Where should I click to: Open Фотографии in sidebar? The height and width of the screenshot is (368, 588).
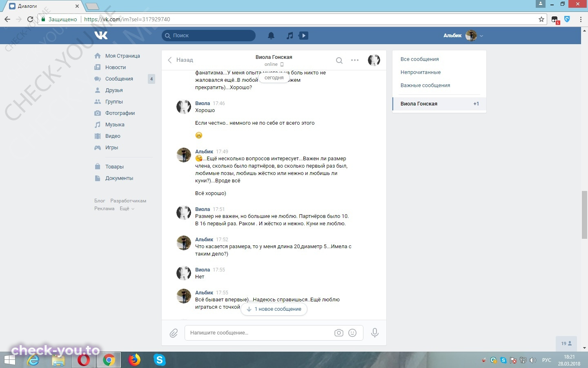click(120, 113)
